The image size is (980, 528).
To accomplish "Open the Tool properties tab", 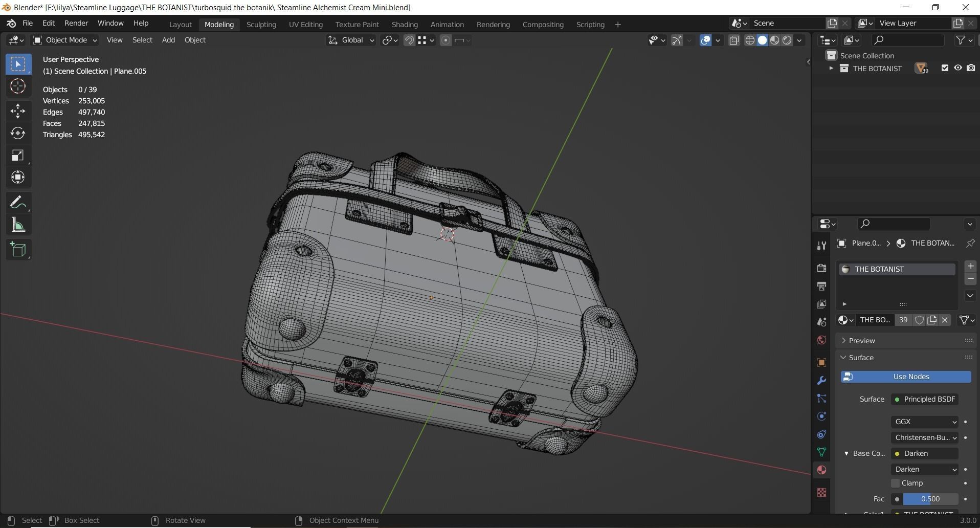I will (821, 246).
